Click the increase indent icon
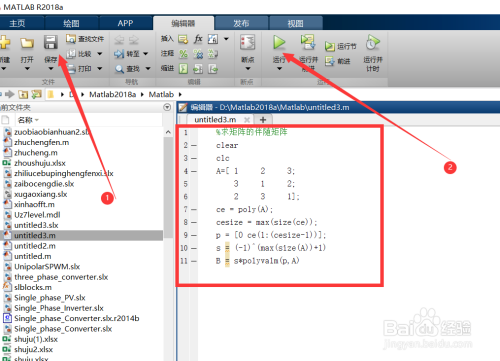This screenshot has height=361, width=500. [198, 69]
